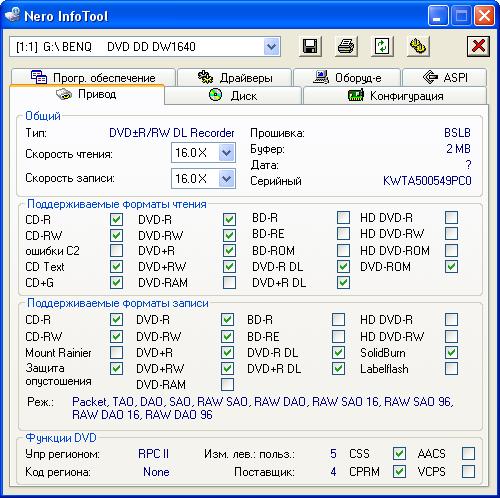The image size is (500, 498).
Task: Open the Прогр. обеспечение tab
Action: [93, 77]
